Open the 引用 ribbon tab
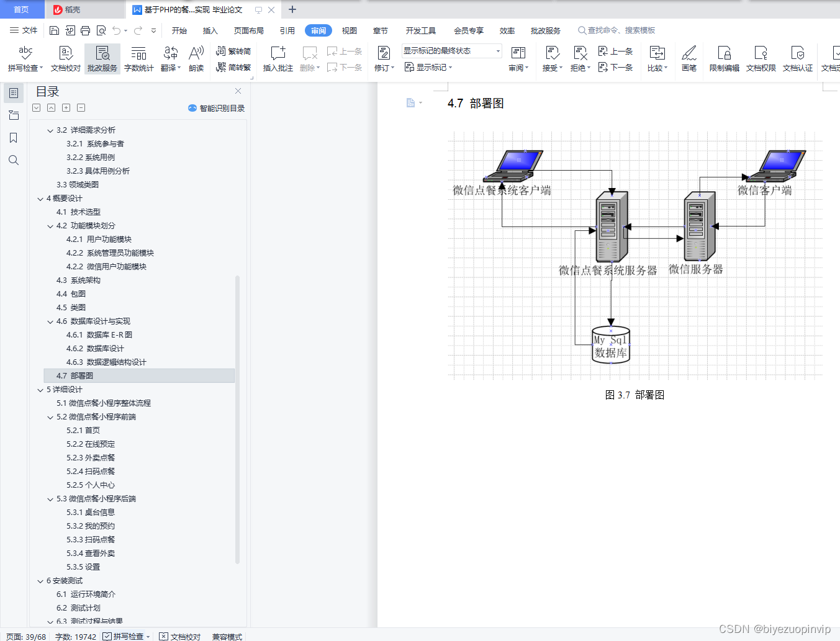Image resolution: width=840 pixels, height=641 pixels. pyautogui.click(x=287, y=30)
